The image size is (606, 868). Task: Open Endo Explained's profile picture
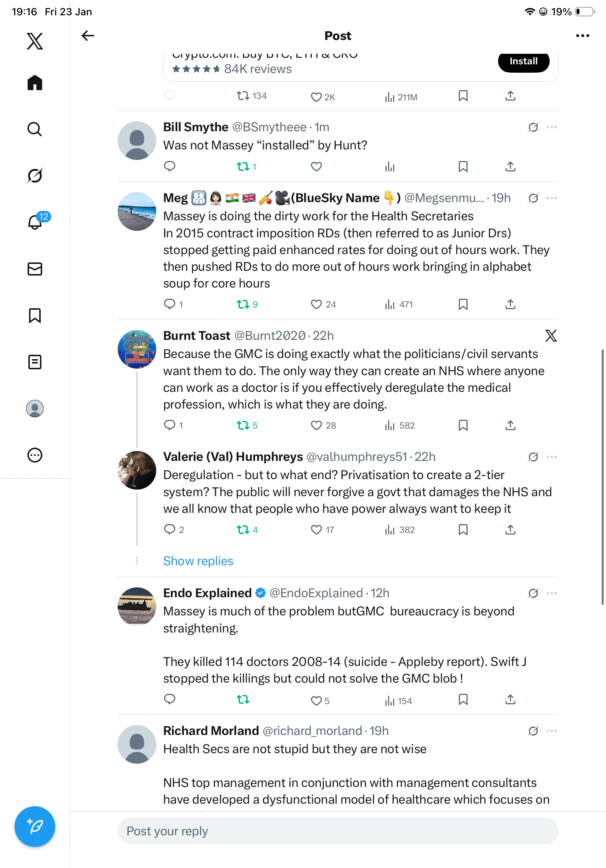click(137, 606)
